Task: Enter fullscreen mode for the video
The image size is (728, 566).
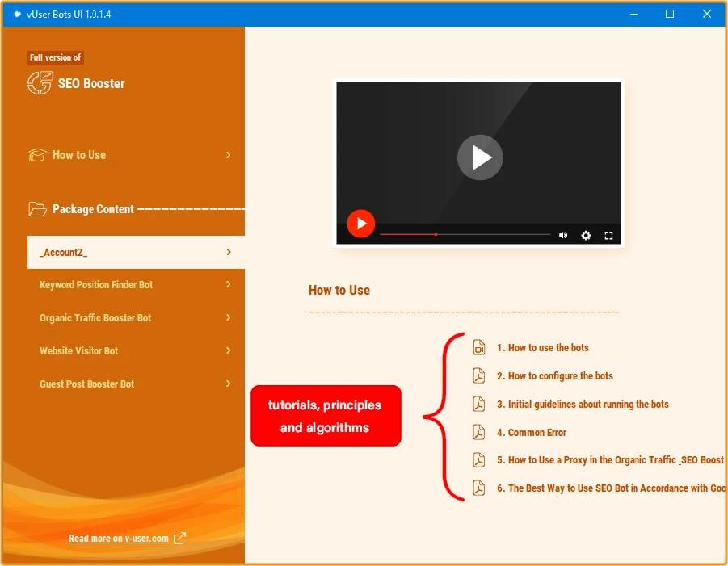Action: (x=608, y=236)
